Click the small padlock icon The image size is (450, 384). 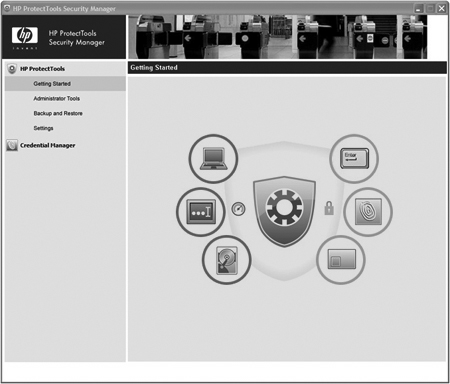(x=329, y=208)
